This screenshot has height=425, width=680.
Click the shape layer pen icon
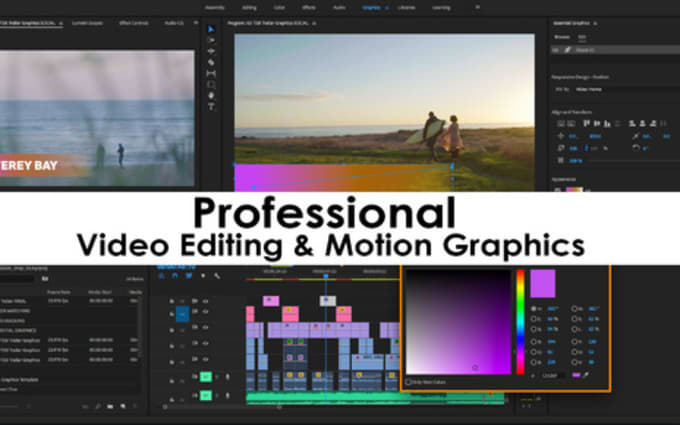point(567,50)
